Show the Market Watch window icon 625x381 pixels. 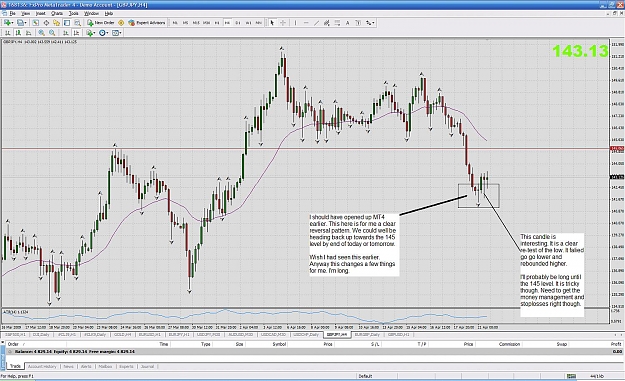tap(35, 23)
